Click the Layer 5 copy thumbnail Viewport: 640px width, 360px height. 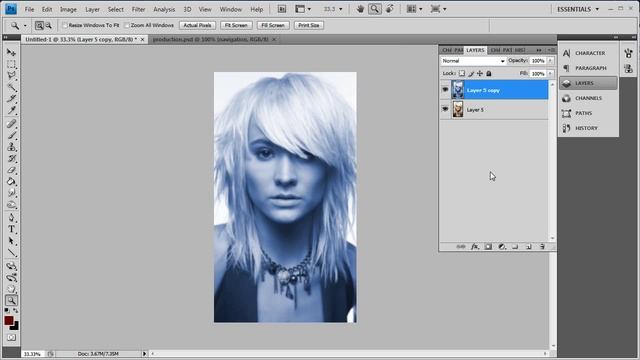pyautogui.click(x=458, y=90)
